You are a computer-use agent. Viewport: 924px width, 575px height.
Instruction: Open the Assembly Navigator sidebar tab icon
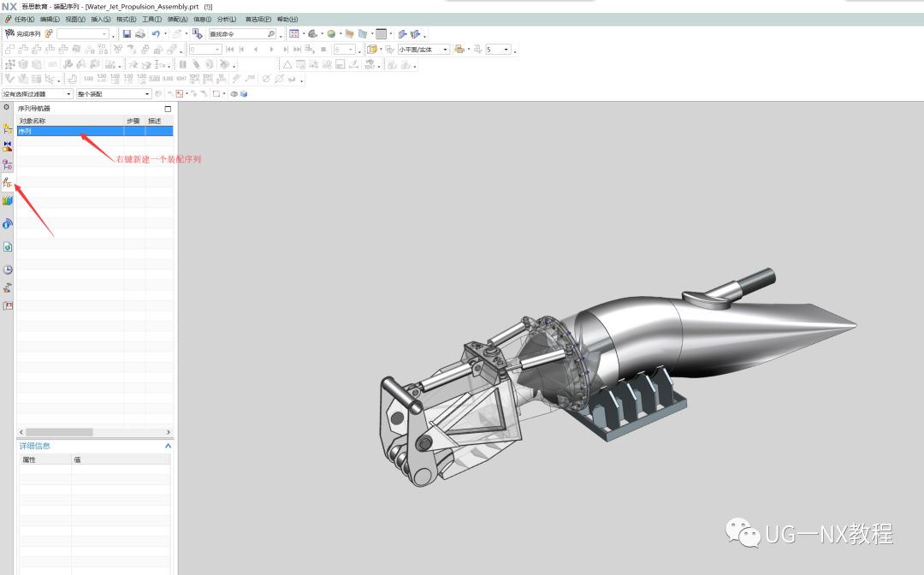tap(7, 128)
